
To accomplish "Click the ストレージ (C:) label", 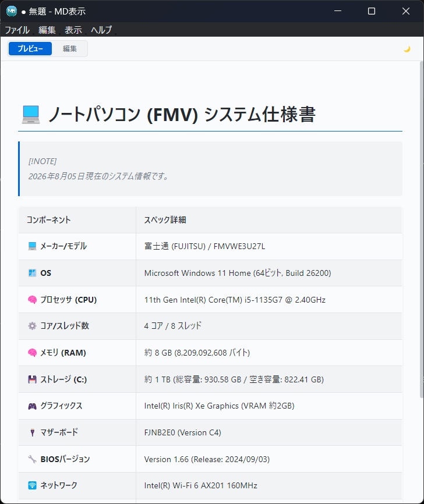I will pyautogui.click(x=63, y=379).
